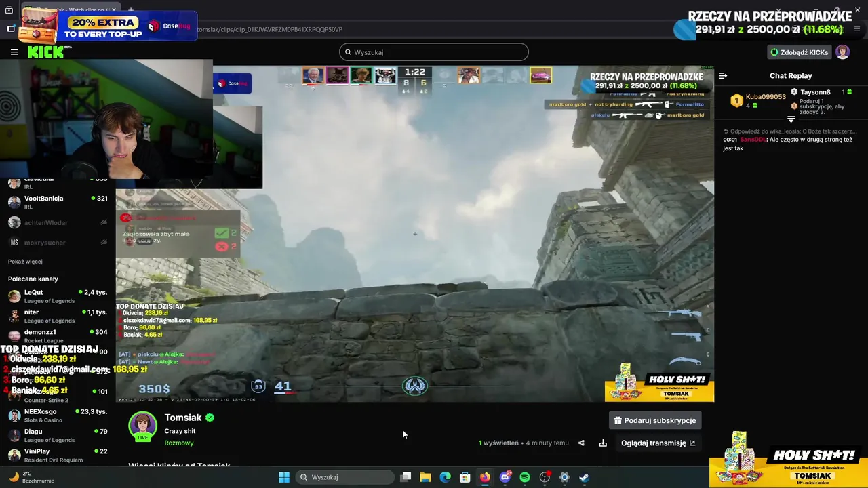Image resolution: width=868 pixels, height=488 pixels.
Task: Launch Microsoft Edge from taskbar
Action: tap(445, 477)
